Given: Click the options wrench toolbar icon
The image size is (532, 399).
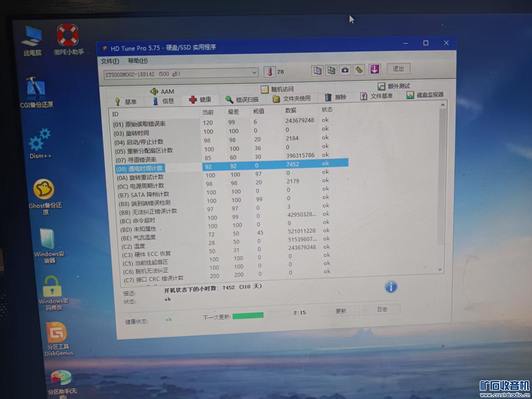Looking at the screenshot, I should click(x=359, y=70).
